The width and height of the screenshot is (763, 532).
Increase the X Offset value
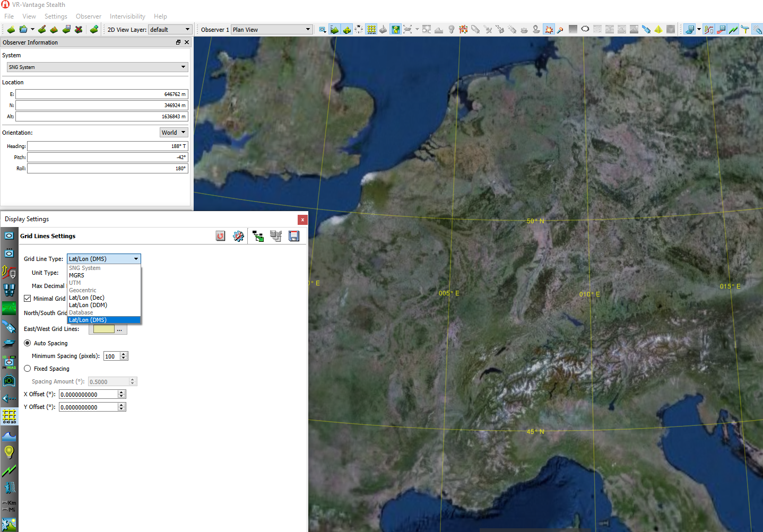(x=122, y=393)
